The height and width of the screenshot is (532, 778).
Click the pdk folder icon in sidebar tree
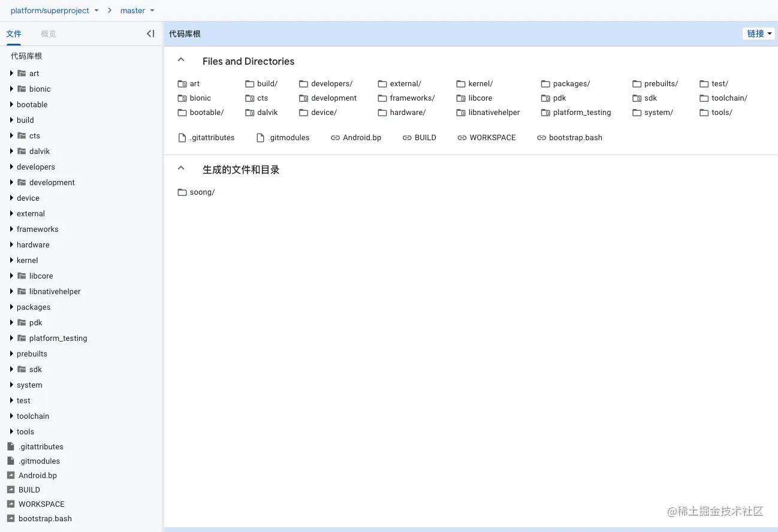22,322
